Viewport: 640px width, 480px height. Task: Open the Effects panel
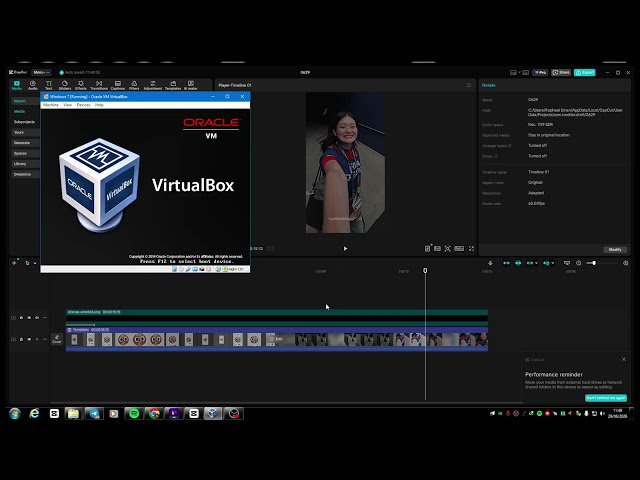click(x=81, y=85)
